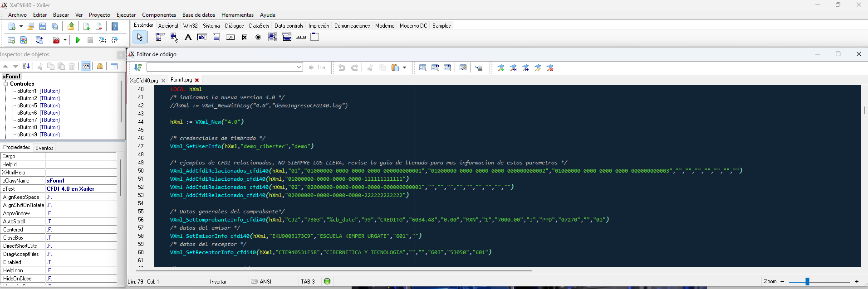Click the help book icon in toolbar

[x=115, y=26]
